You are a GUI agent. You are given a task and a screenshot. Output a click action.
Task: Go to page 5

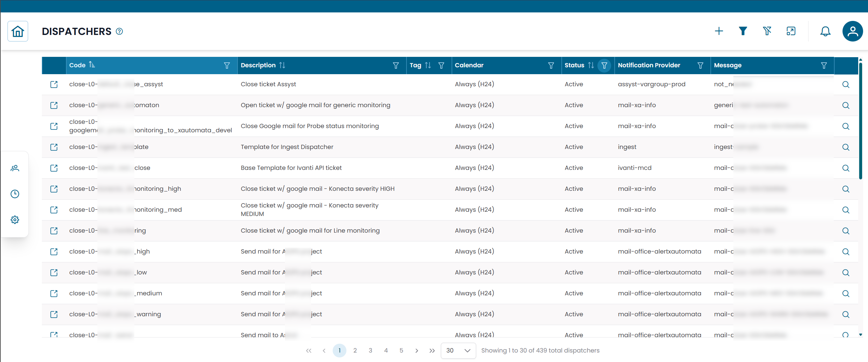tap(401, 351)
